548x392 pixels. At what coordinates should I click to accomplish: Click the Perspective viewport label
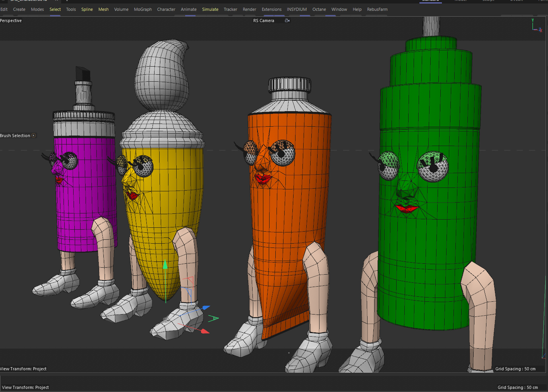pyautogui.click(x=11, y=21)
